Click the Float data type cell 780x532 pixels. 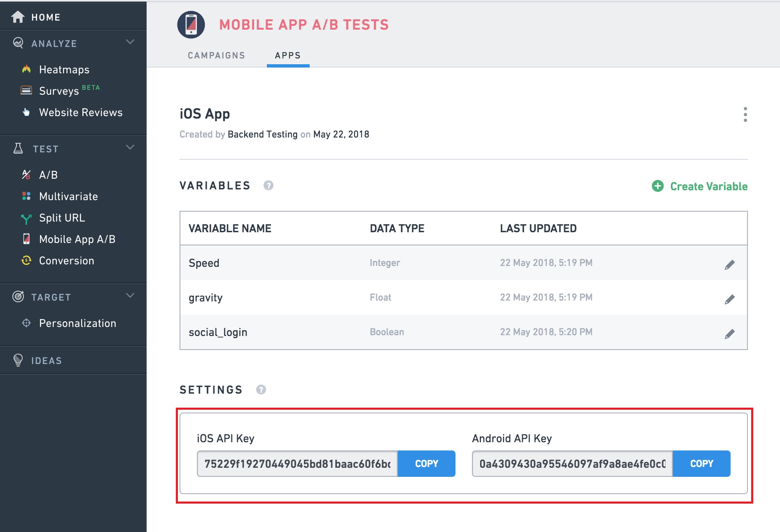point(380,297)
